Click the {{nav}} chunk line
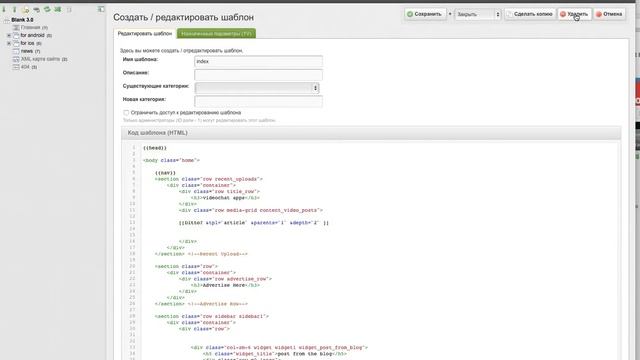The image size is (640, 360). coord(165,173)
